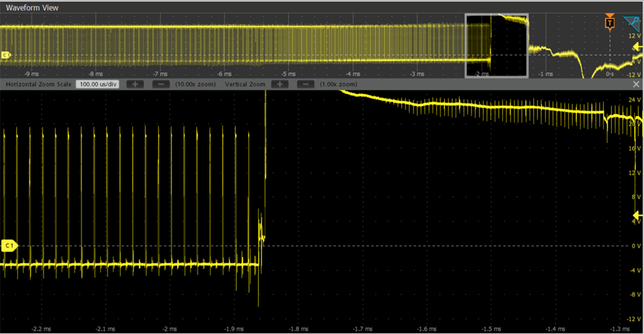The height and width of the screenshot is (334, 644).
Task: Click the -9 ms overview time label
Action: [x=31, y=74]
